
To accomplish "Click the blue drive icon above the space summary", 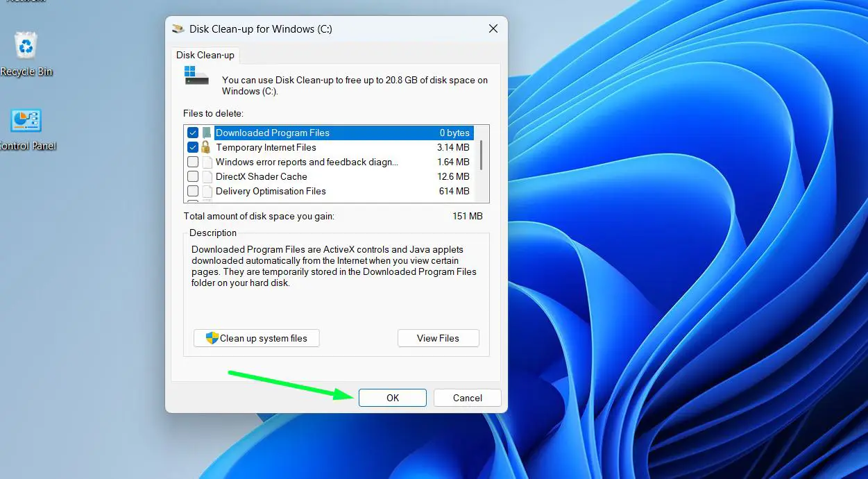I will pos(196,74).
